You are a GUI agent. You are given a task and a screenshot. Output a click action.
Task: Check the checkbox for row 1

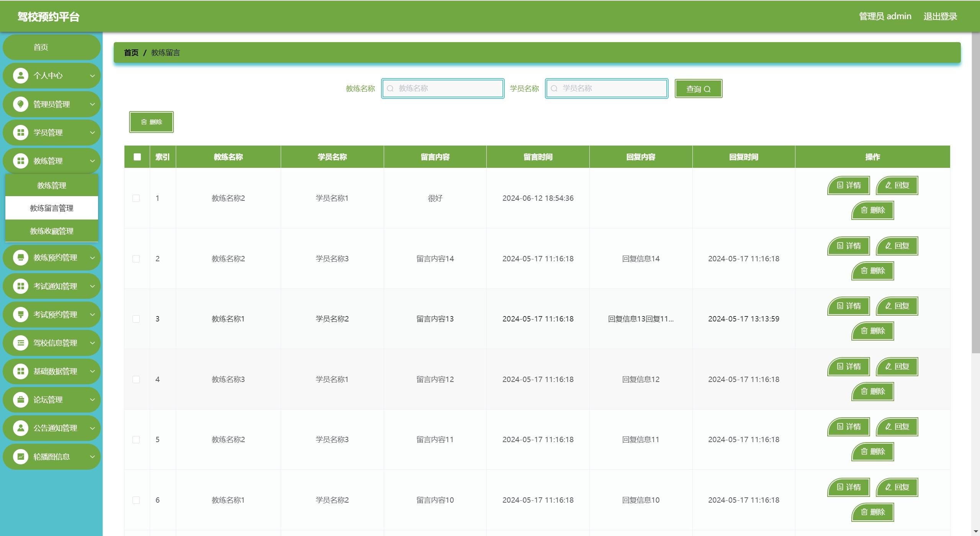click(136, 198)
